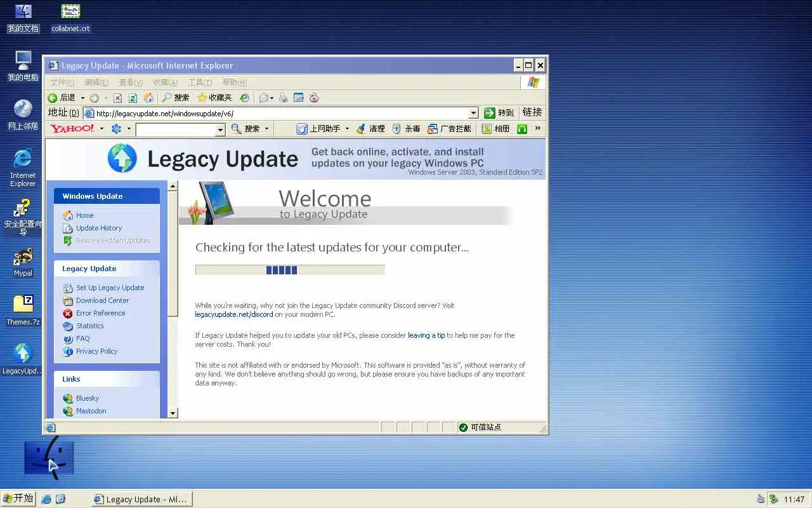
Task: Open the 收藏夹 favorites pane
Action: tap(214, 98)
